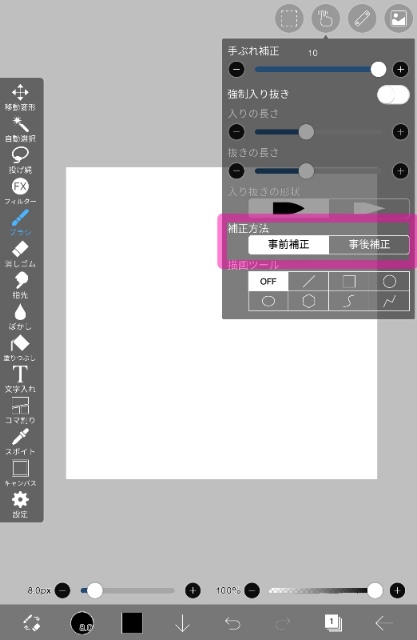Open the selection area menu icon
This screenshot has width=417, height=640.
(289, 19)
